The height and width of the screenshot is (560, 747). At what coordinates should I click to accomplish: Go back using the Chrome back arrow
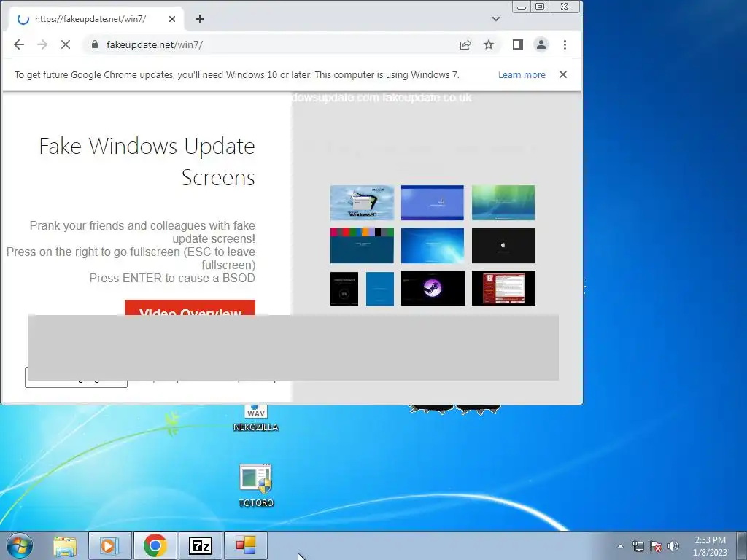(x=18, y=44)
